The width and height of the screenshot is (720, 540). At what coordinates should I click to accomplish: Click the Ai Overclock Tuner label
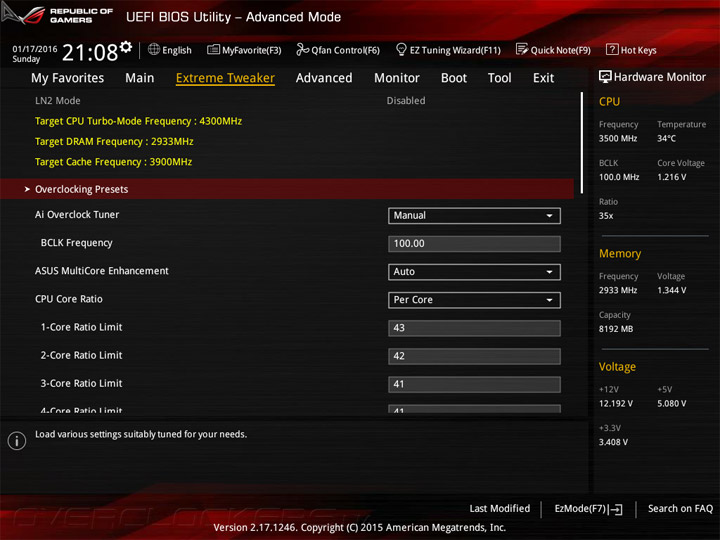pos(77,214)
